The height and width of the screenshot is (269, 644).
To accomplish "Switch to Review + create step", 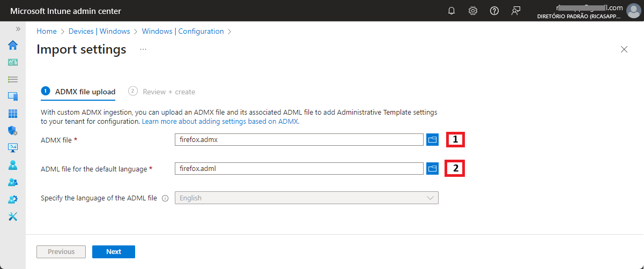I will point(162,92).
